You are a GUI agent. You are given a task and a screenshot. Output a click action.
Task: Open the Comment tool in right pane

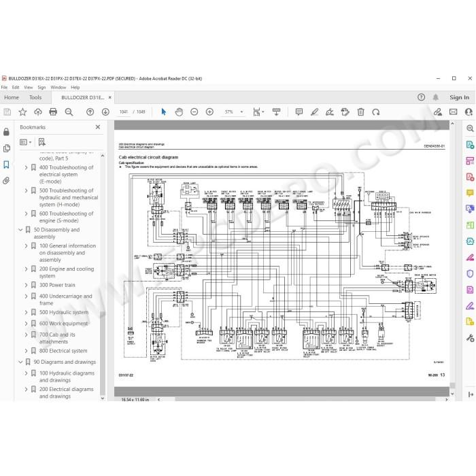(470, 192)
